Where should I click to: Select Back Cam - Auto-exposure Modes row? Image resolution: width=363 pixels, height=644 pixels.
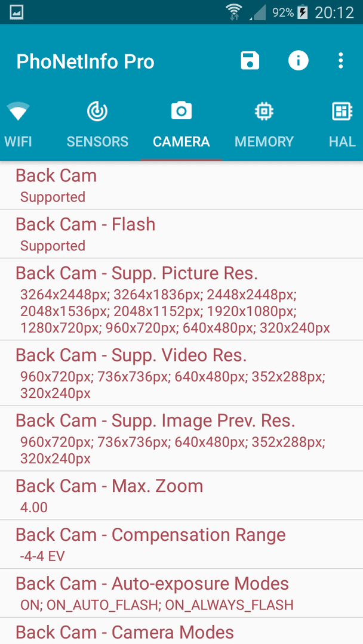coord(181,593)
